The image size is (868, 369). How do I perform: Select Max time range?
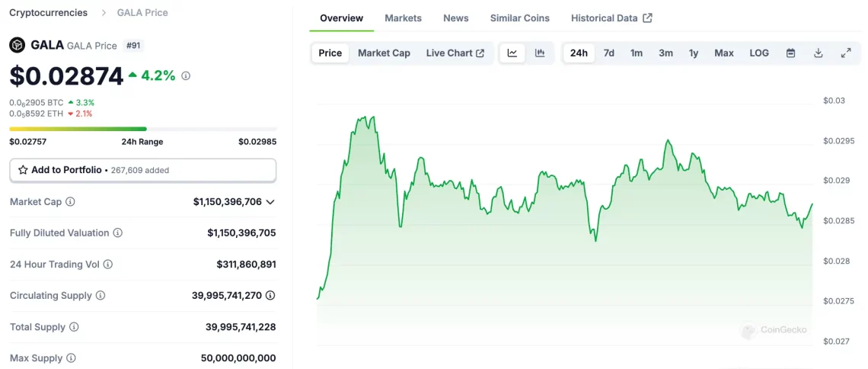click(724, 53)
